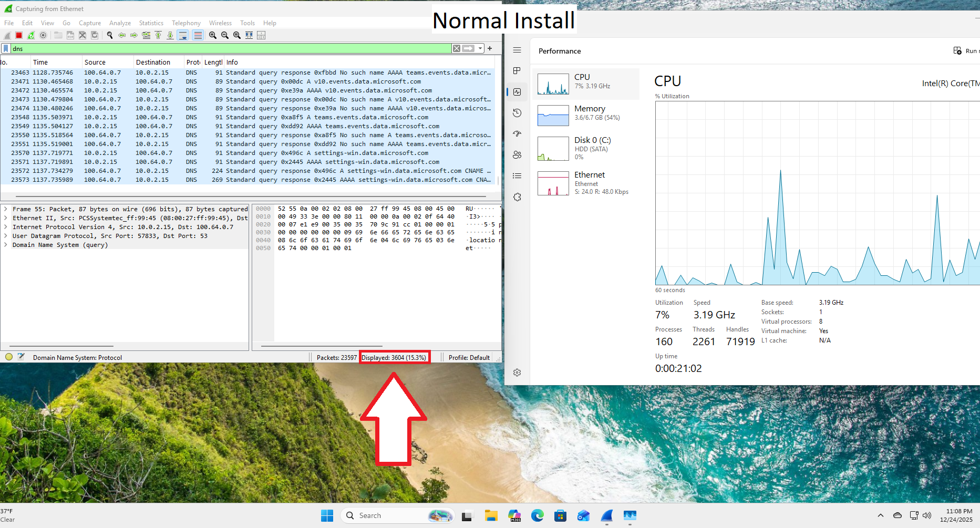The height and width of the screenshot is (528, 980).
Task: Open the Analyze menu
Action: [x=120, y=23]
